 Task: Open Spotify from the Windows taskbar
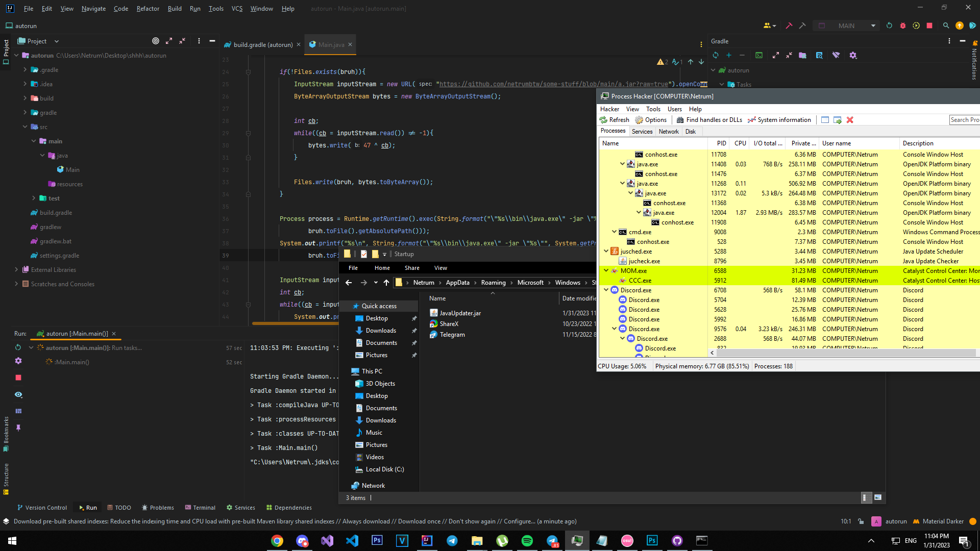[527, 541]
